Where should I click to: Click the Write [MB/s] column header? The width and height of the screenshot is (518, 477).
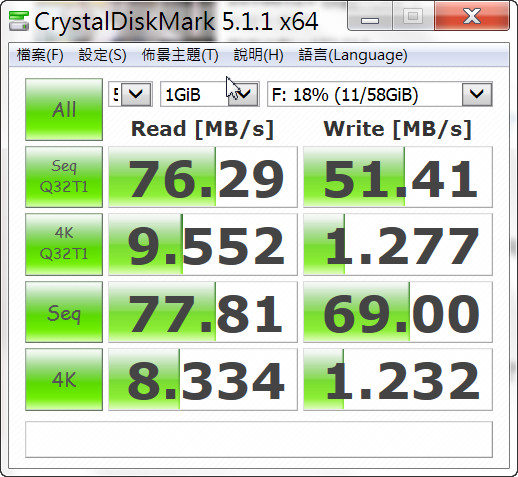398,129
